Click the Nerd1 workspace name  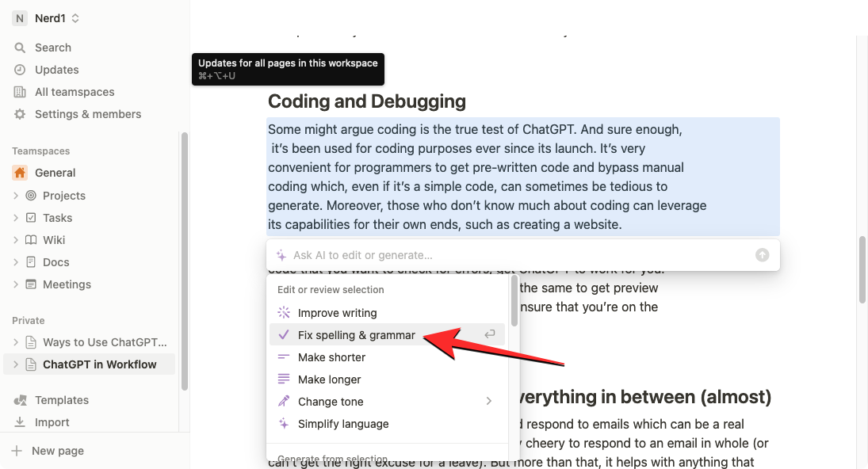pyautogui.click(x=51, y=18)
